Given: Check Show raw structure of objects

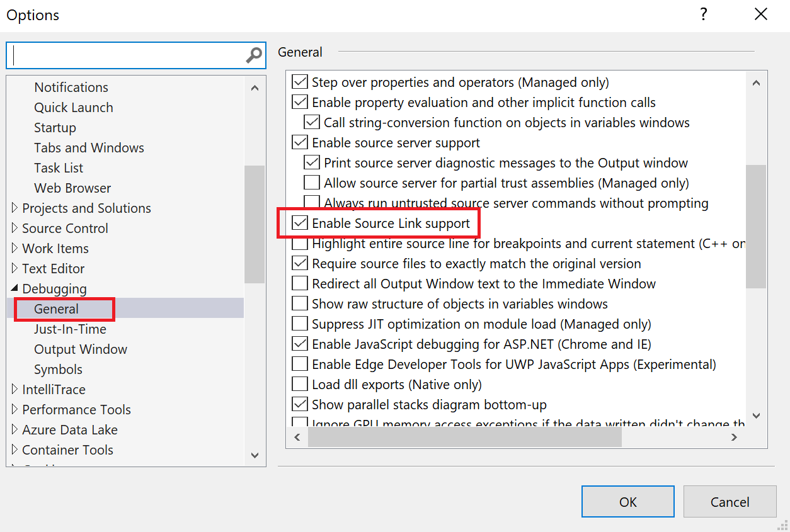Looking at the screenshot, I should pos(299,303).
